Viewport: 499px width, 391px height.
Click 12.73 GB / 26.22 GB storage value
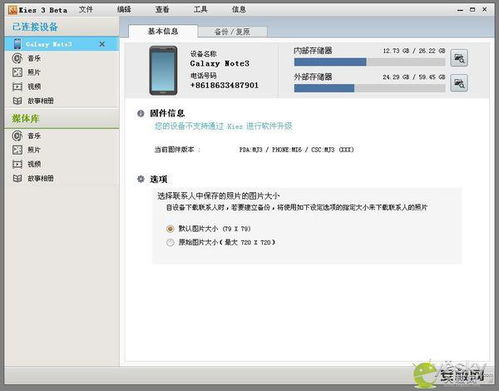pos(414,51)
